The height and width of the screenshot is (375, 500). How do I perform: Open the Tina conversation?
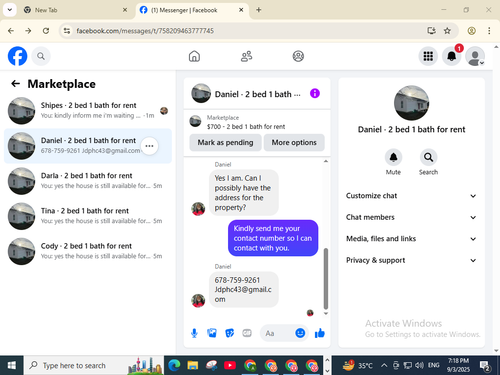tap(88, 216)
